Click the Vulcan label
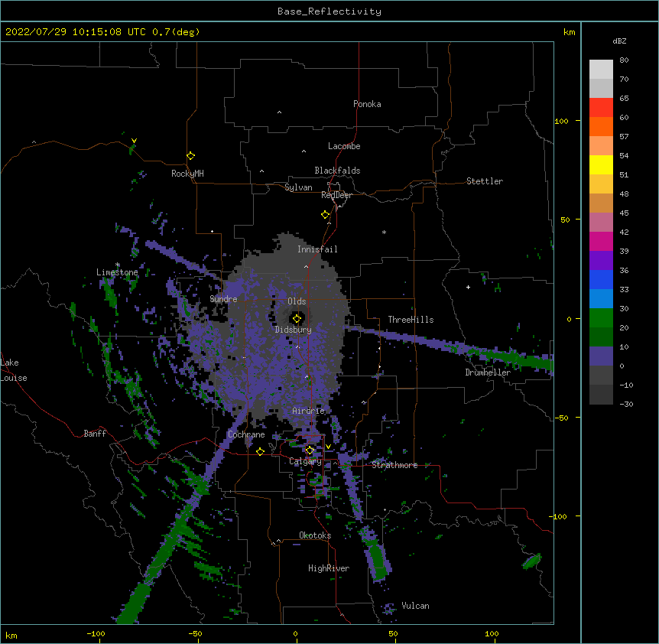Viewport: 659px width, 644px height. (415, 606)
